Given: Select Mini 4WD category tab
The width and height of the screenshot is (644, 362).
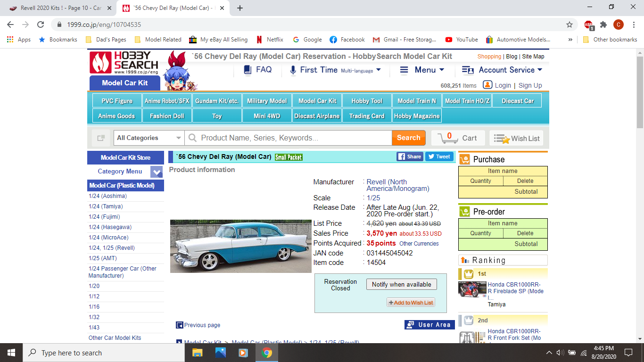Looking at the screenshot, I should coord(267,116).
